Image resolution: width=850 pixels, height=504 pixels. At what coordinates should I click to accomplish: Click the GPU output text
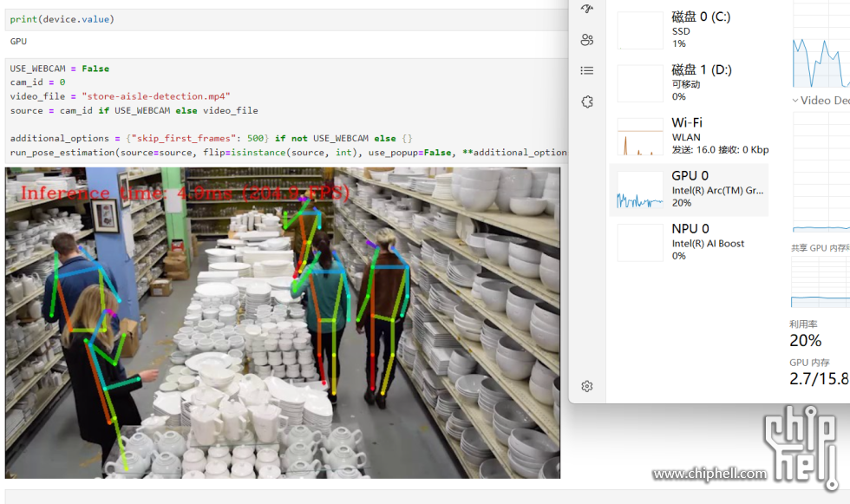click(x=18, y=41)
